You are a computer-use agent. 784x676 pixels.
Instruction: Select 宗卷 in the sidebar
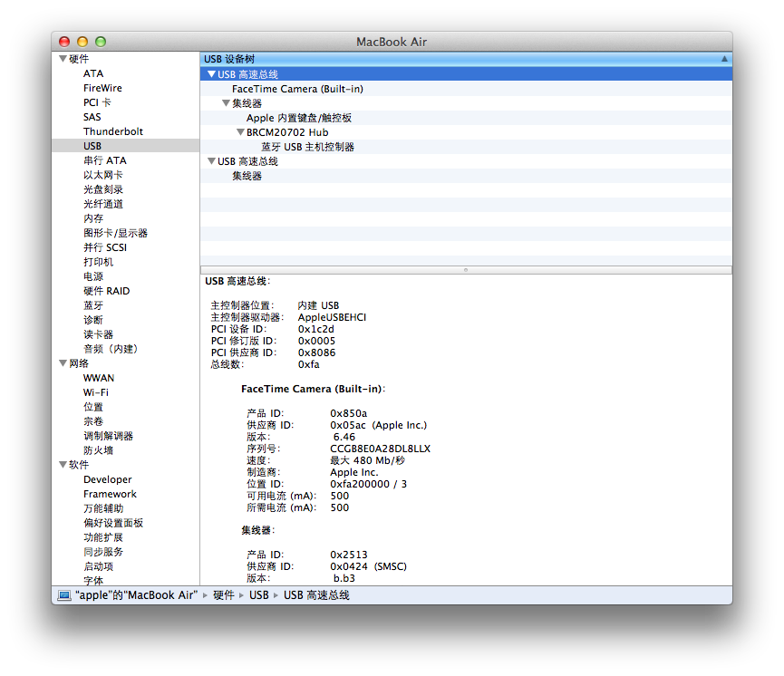(93, 421)
